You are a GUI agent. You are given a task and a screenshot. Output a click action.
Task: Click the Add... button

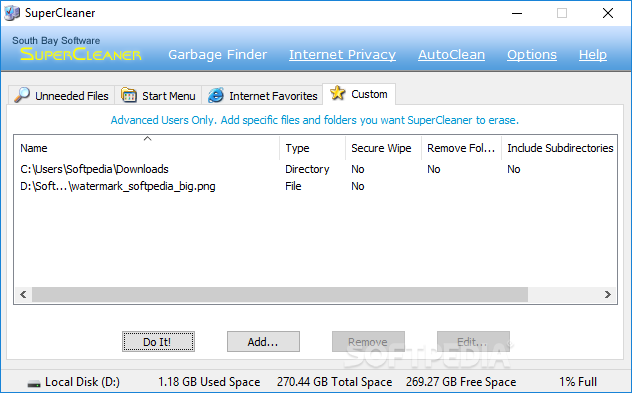pos(263,342)
